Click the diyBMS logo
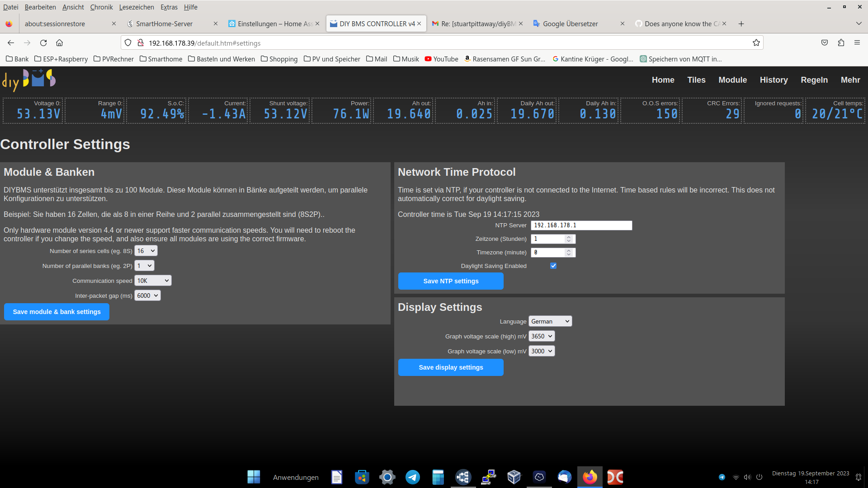Image resolution: width=868 pixels, height=488 pixels. [28, 80]
